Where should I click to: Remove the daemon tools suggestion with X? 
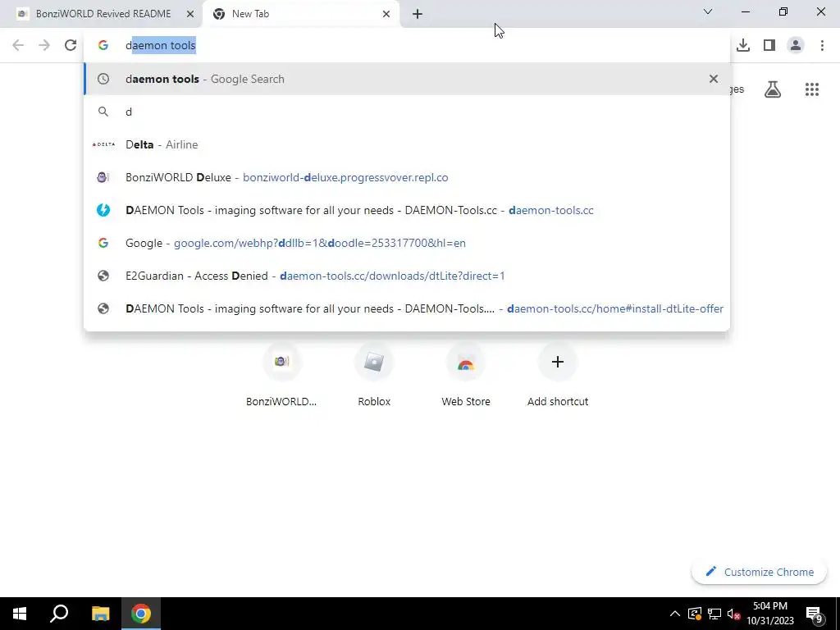713,79
